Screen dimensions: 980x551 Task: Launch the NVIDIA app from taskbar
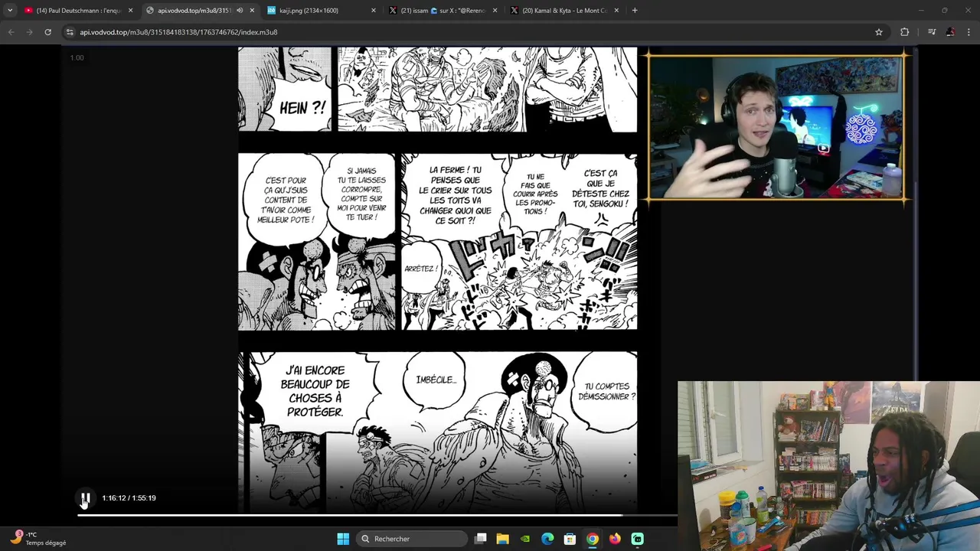click(525, 539)
